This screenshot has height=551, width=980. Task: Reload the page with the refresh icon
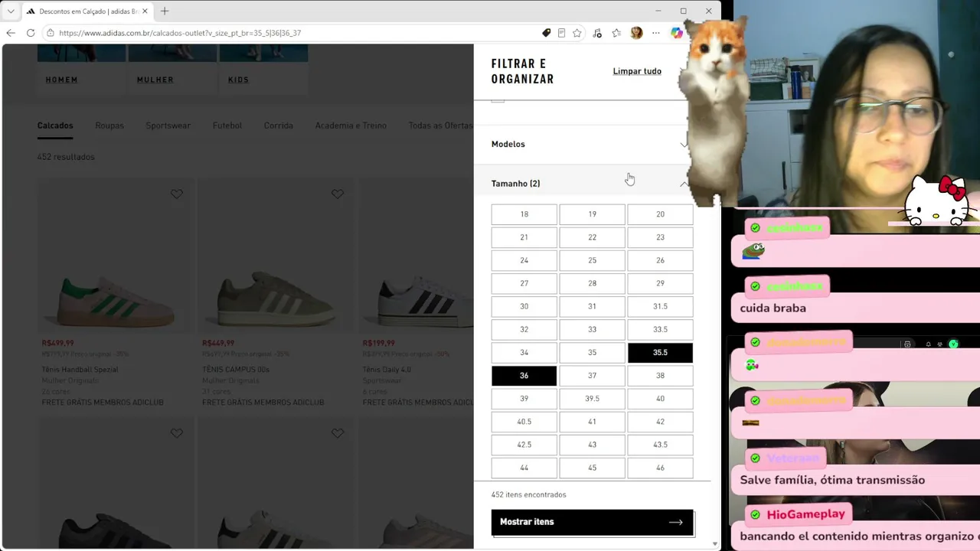click(31, 33)
